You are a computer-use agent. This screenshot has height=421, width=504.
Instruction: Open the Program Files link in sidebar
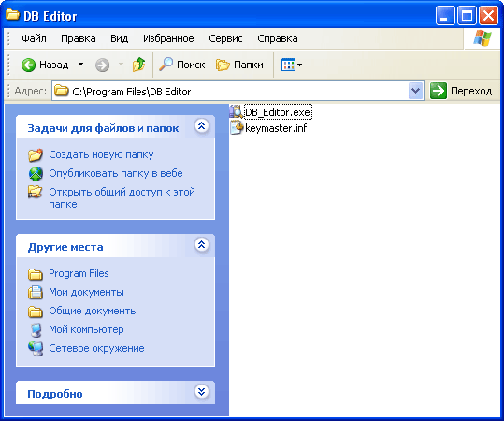pos(79,273)
